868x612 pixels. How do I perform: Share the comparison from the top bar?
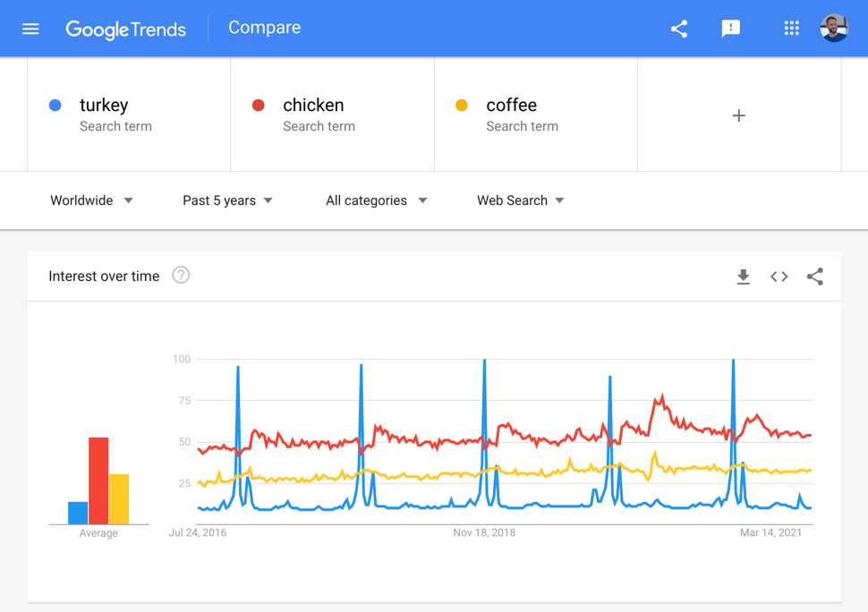[678, 28]
